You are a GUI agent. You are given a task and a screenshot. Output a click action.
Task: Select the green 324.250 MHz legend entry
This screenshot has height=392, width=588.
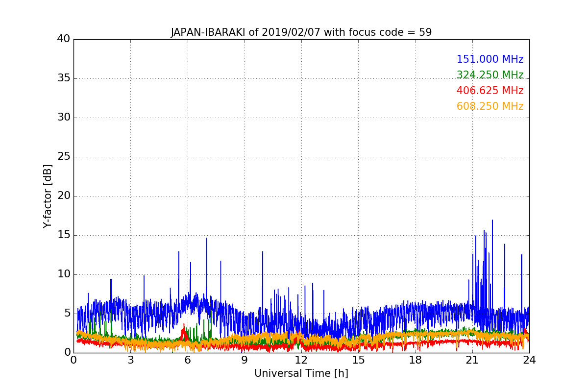tap(490, 75)
